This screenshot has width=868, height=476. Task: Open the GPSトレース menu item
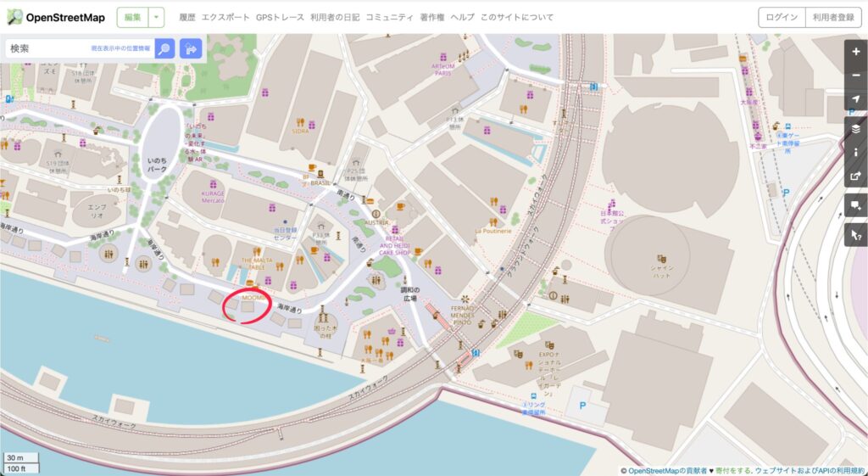(x=280, y=17)
